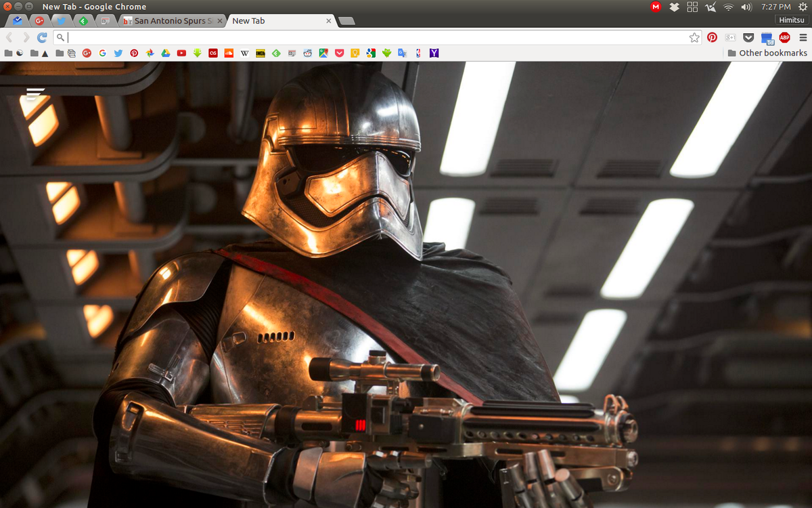Image resolution: width=812 pixels, height=508 pixels.
Task: Open the Google Keep lightbulb bookmark
Action: click(355, 53)
